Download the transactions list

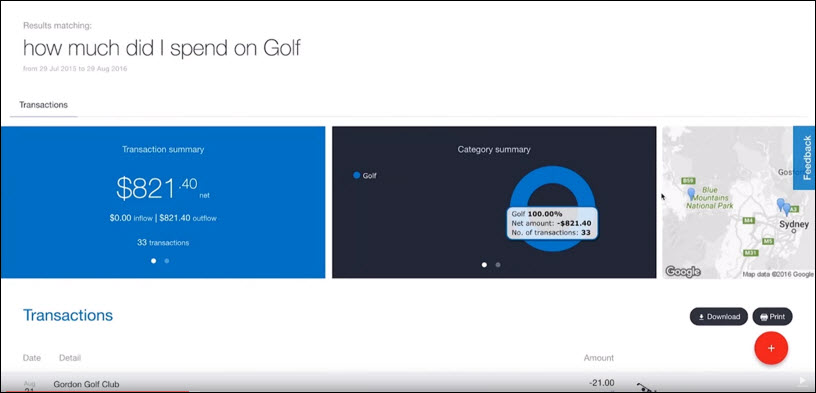click(x=719, y=316)
